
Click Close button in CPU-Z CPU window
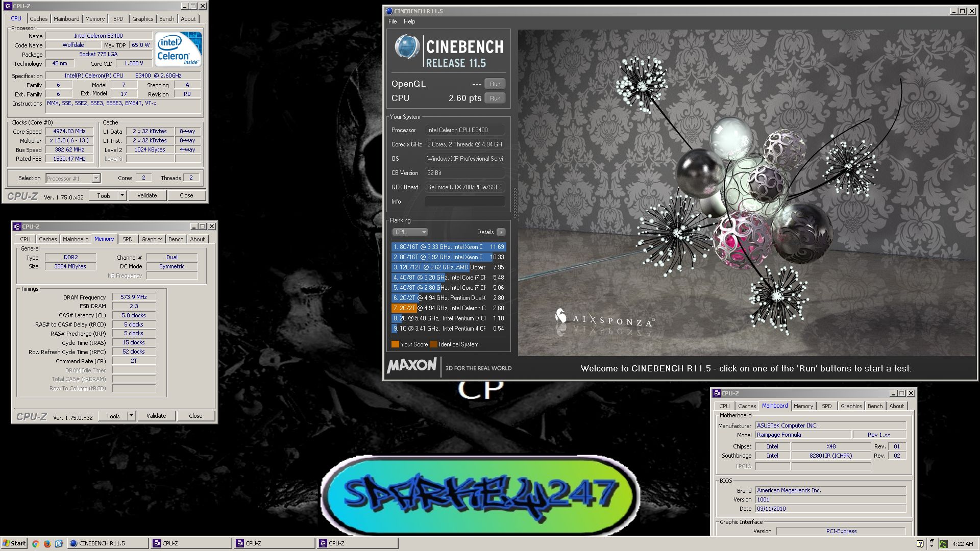coord(186,195)
